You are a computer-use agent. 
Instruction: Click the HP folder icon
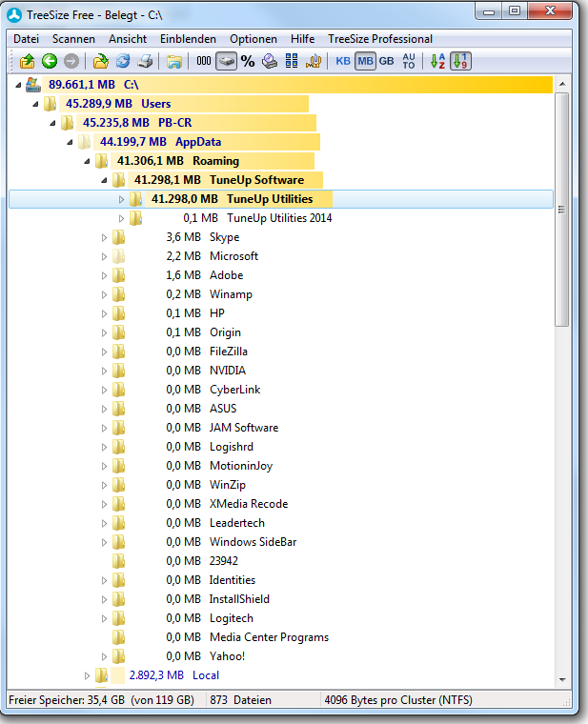[x=119, y=313]
